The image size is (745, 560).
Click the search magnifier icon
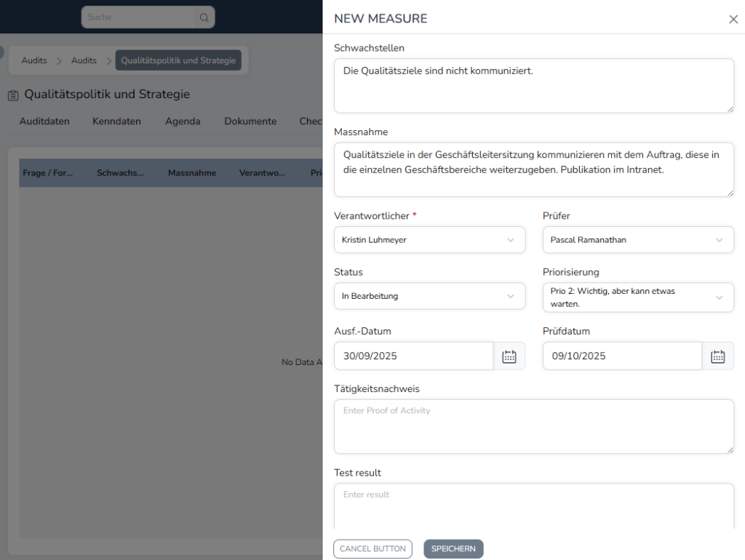204,17
